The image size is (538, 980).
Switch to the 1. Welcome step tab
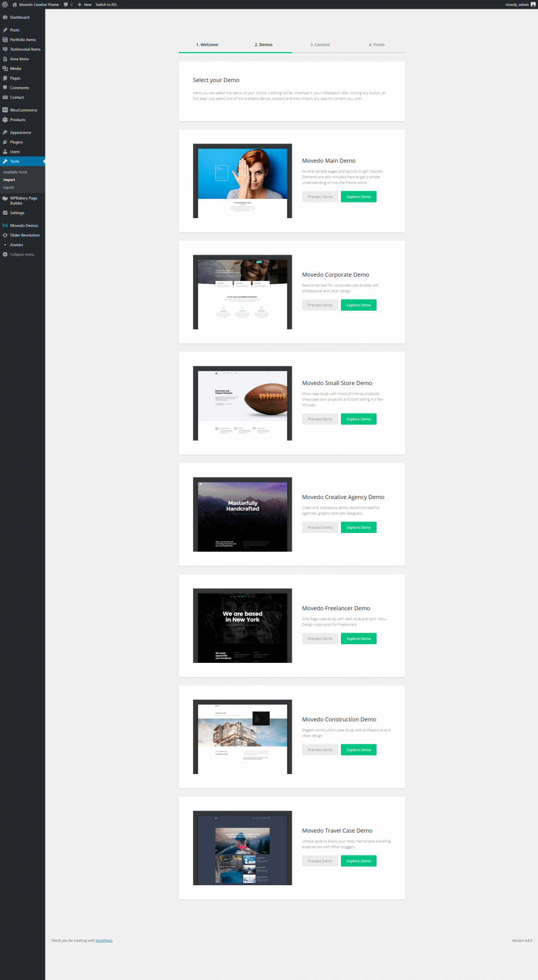207,44
